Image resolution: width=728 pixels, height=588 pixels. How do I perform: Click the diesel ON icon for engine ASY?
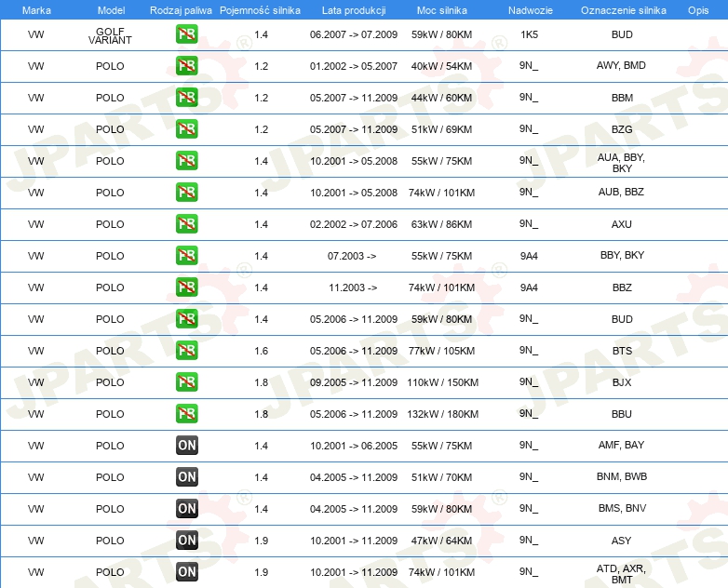186,541
